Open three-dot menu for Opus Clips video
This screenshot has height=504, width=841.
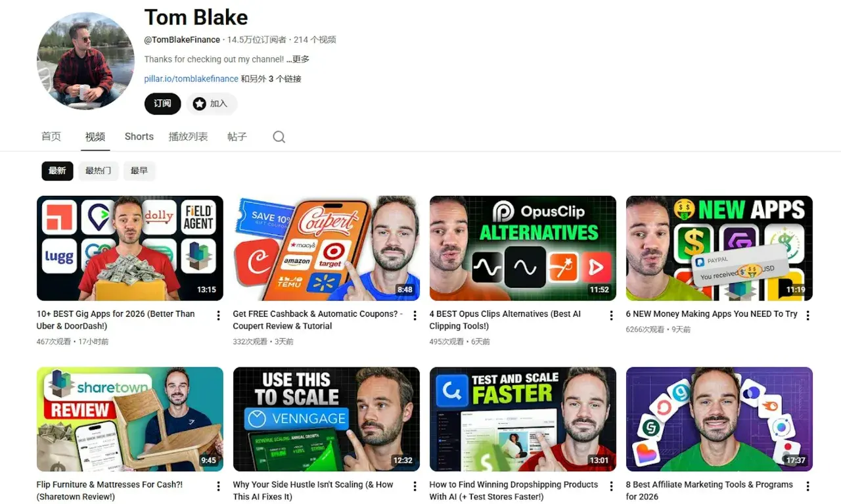pos(611,315)
